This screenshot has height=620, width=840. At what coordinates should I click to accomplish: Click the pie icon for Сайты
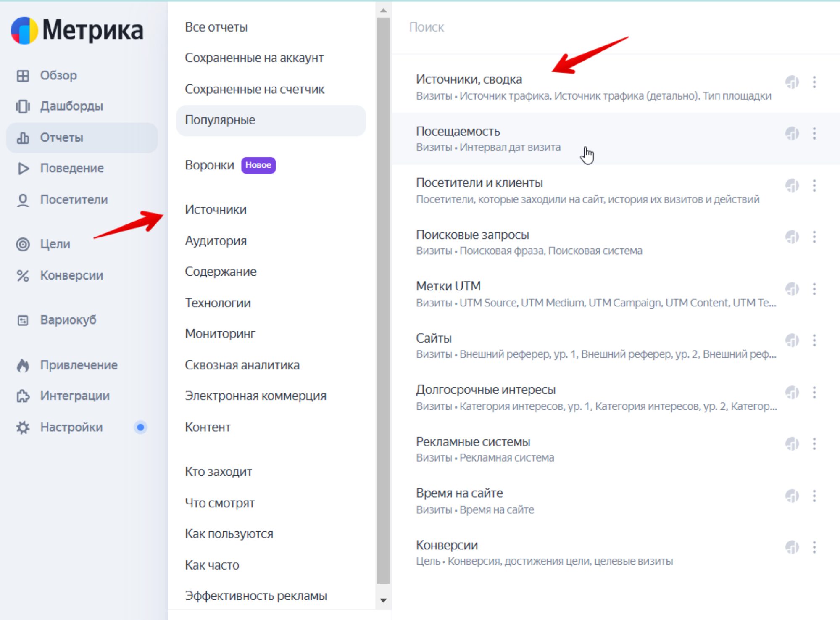coord(792,340)
